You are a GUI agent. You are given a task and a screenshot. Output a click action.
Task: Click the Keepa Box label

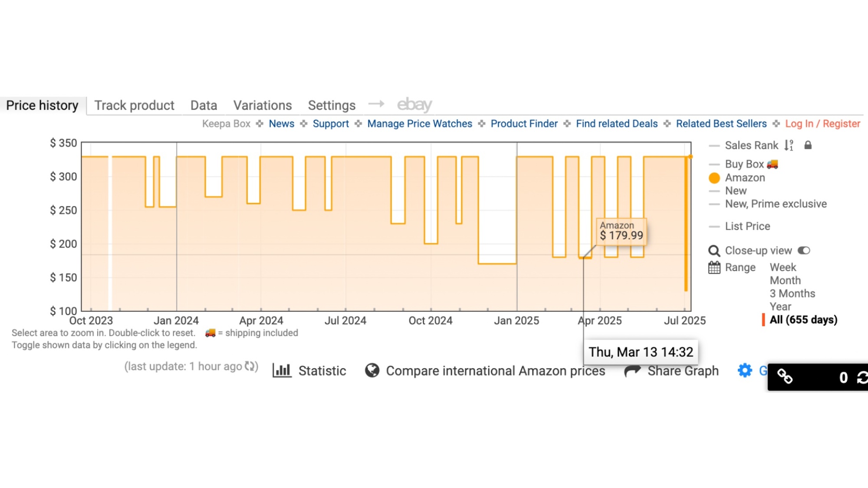[226, 124]
